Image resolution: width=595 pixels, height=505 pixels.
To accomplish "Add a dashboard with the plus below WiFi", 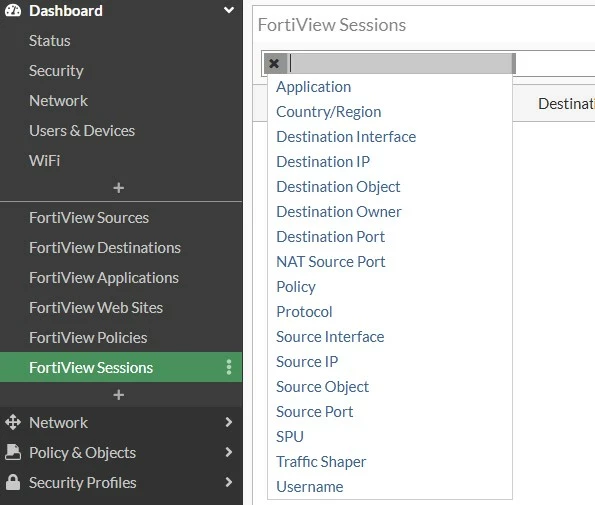I will (x=119, y=187).
